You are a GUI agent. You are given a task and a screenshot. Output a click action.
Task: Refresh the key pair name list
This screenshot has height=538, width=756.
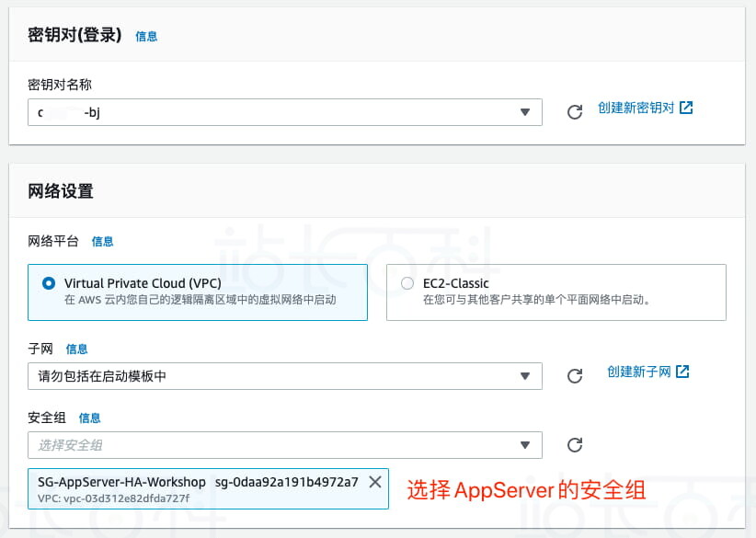point(575,112)
